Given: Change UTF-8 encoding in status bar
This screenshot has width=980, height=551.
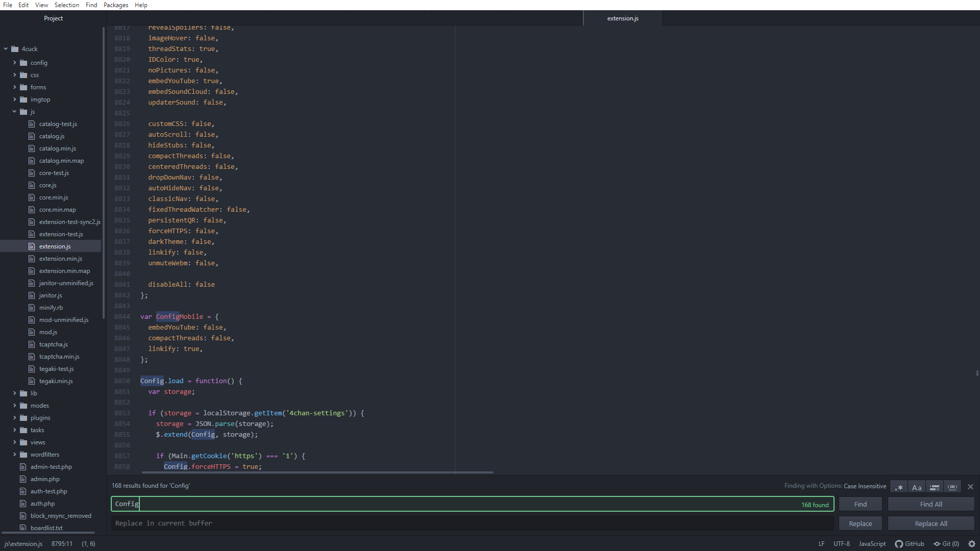Looking at the screenshot, I should coord(842,544).
